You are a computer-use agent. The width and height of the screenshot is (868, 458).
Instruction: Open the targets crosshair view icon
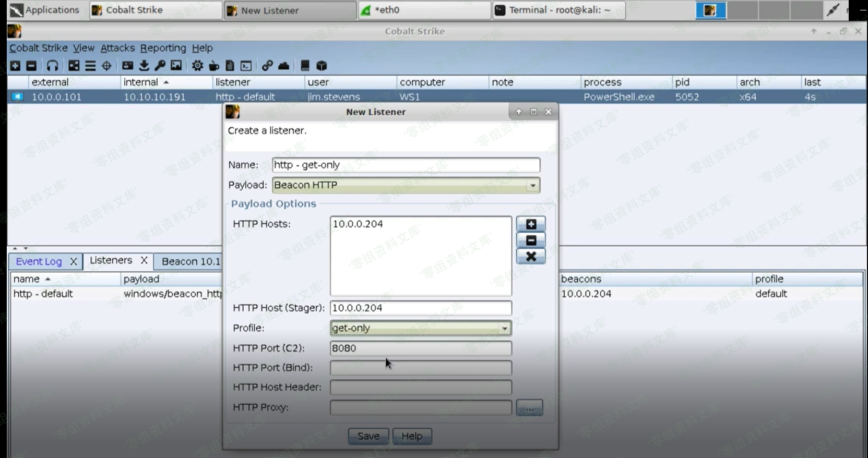pos(106,66)
